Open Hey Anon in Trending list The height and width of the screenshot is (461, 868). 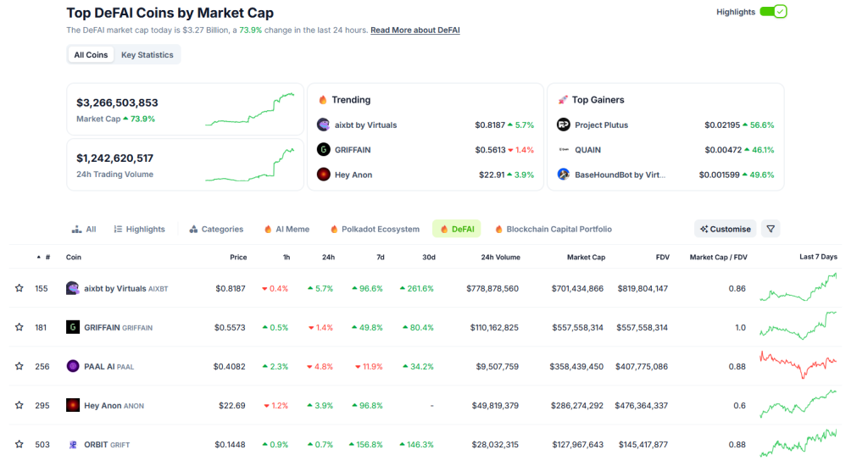[x=353, y=175]
